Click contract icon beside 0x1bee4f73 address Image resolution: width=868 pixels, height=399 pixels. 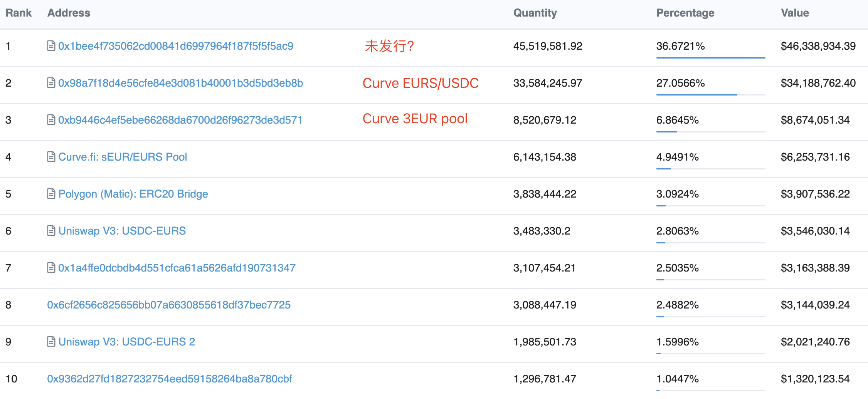click(51, 46)
